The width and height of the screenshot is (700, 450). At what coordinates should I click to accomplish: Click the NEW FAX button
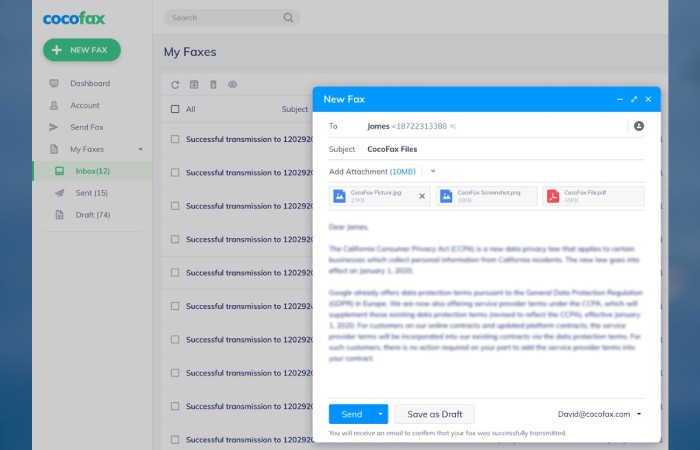(82, 50)
